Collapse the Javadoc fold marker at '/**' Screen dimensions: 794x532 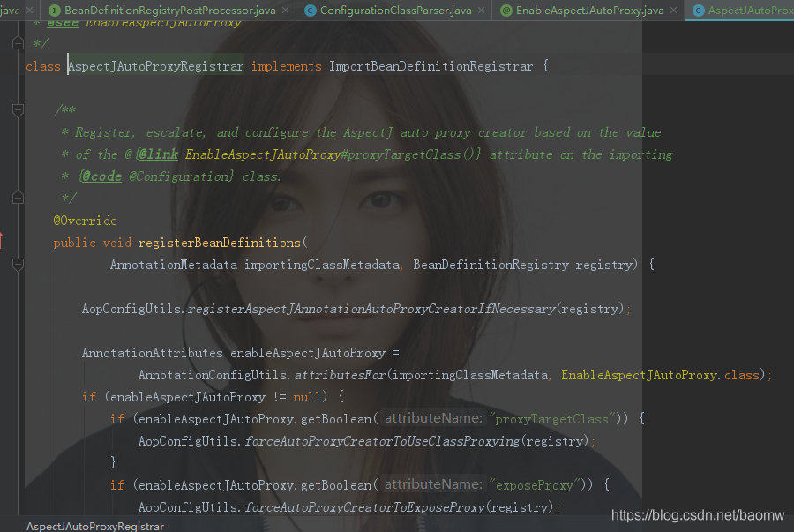18,110
